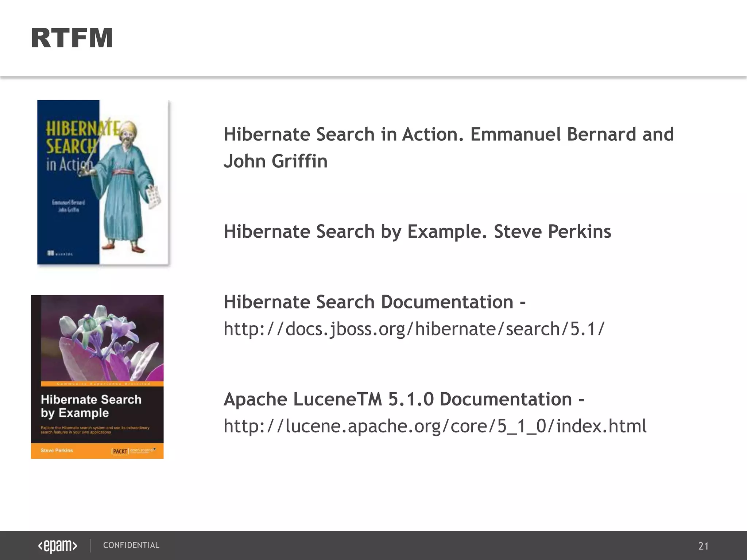Screen dimensions: 747x560
Task: Click 'Steve Perkins' author name on book cover
Action: (x=57, y=451)
